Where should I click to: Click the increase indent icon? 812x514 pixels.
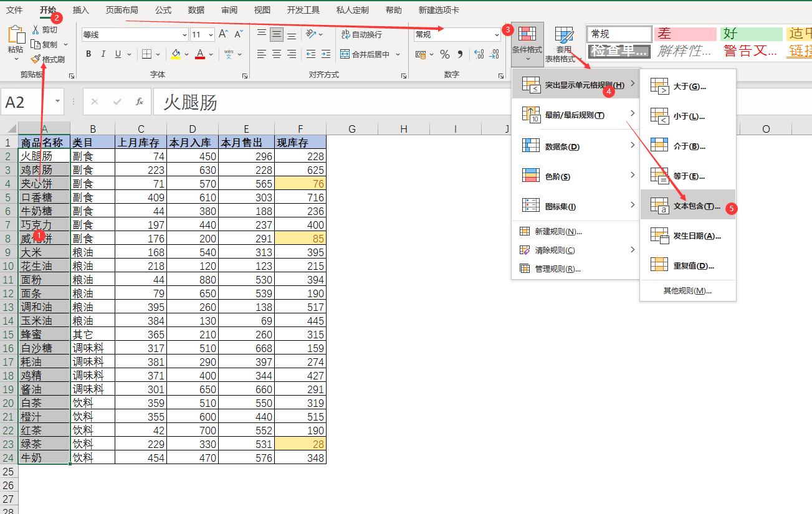coord(325,54)
